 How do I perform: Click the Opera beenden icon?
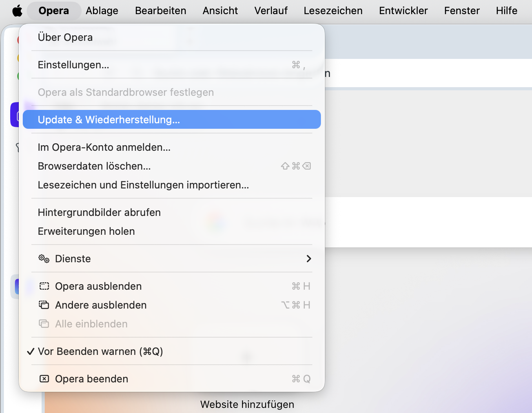[44, 379]
